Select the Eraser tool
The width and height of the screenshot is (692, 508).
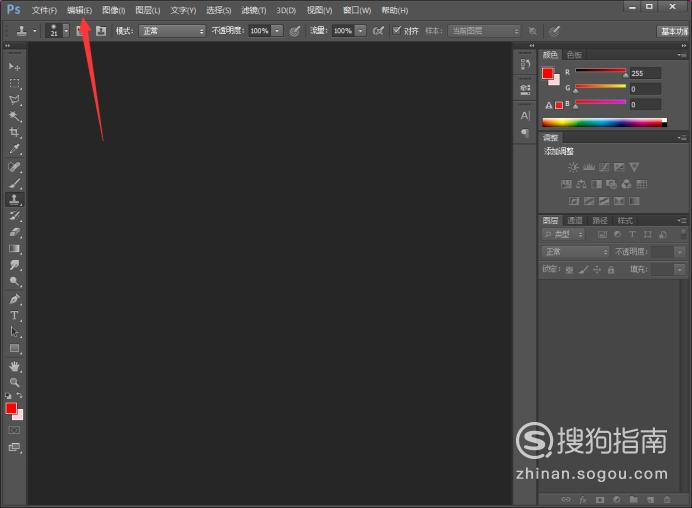(x=14, y=232)
